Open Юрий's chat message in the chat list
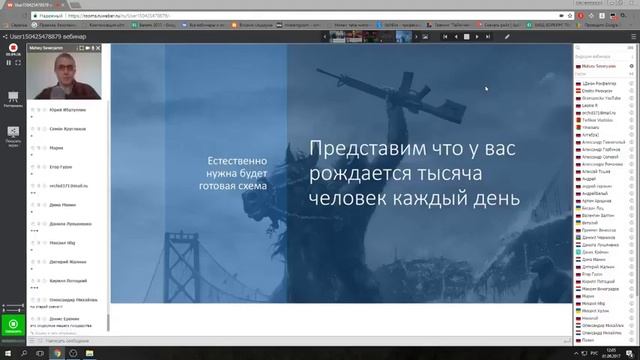Viewport: 640px width, 360px height. (x=67, y=113)
